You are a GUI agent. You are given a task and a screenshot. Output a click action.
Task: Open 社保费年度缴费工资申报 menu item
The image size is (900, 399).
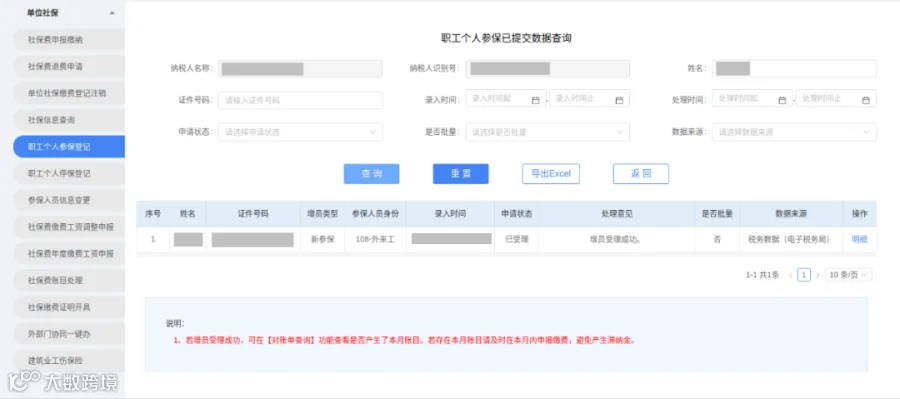69,253
